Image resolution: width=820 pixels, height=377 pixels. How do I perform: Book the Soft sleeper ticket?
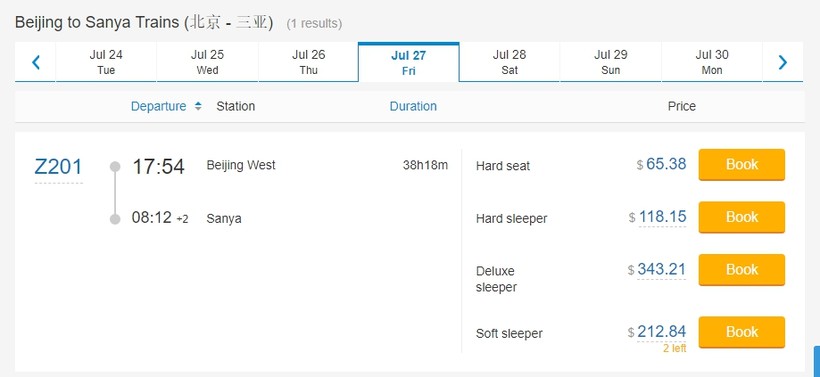point(742,332)
